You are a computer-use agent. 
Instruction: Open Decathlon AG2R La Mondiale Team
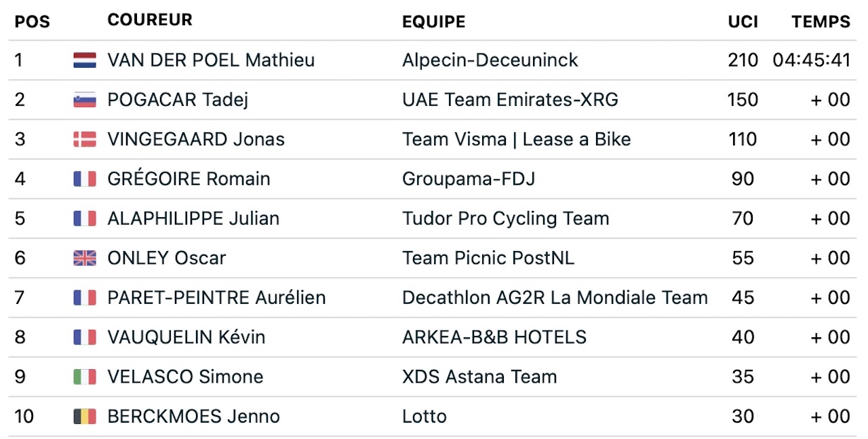pos(555,298)
